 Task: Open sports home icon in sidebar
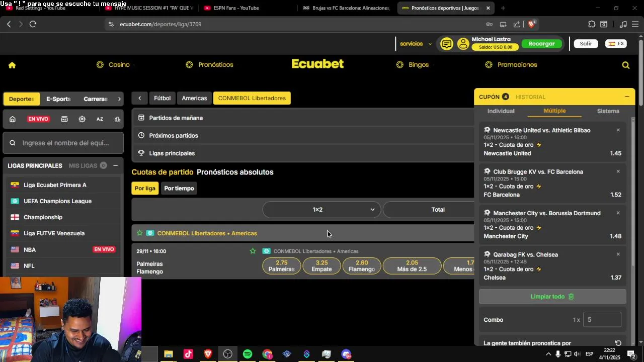tap(13, 119)
